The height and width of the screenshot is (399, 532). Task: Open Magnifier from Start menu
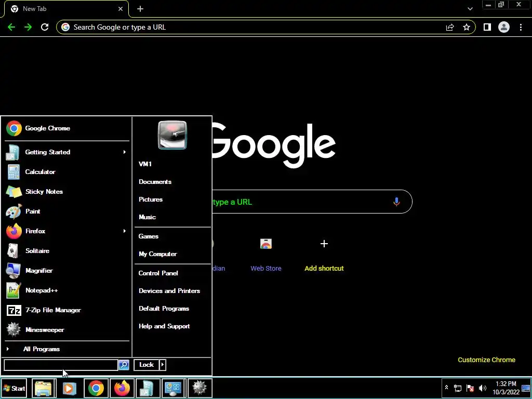[67, 270]
